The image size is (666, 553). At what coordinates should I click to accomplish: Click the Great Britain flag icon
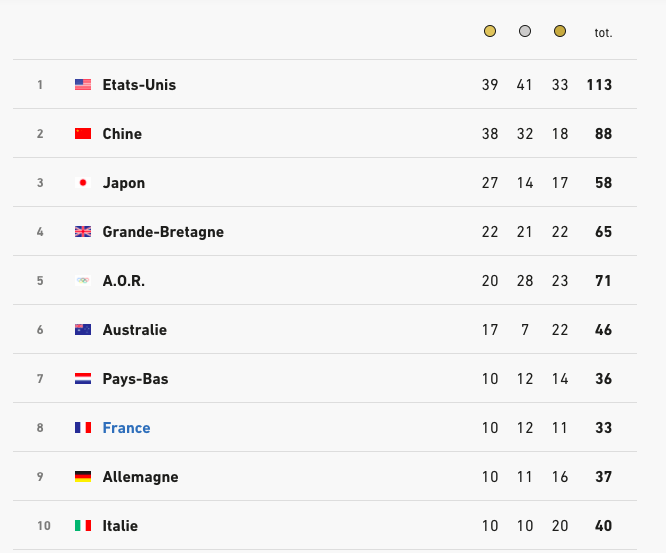click(x=83, y=232)
